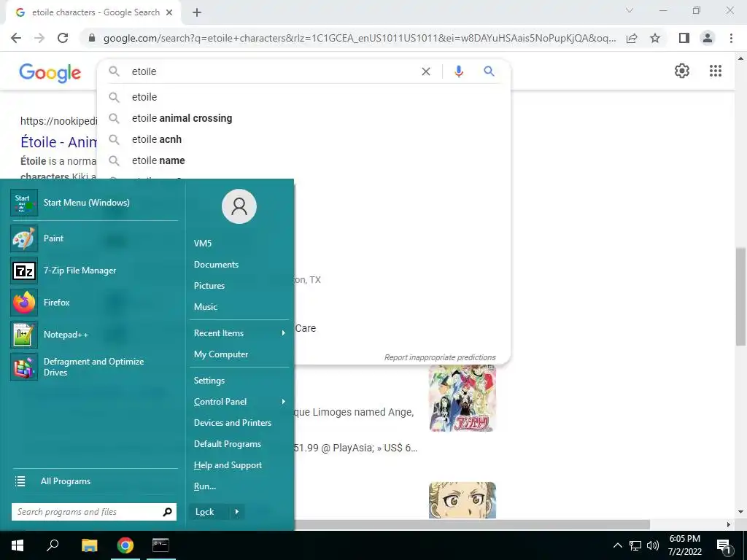The image size is (747, 560).
Task: Open Google settings gear
Action: pos(682,71)
